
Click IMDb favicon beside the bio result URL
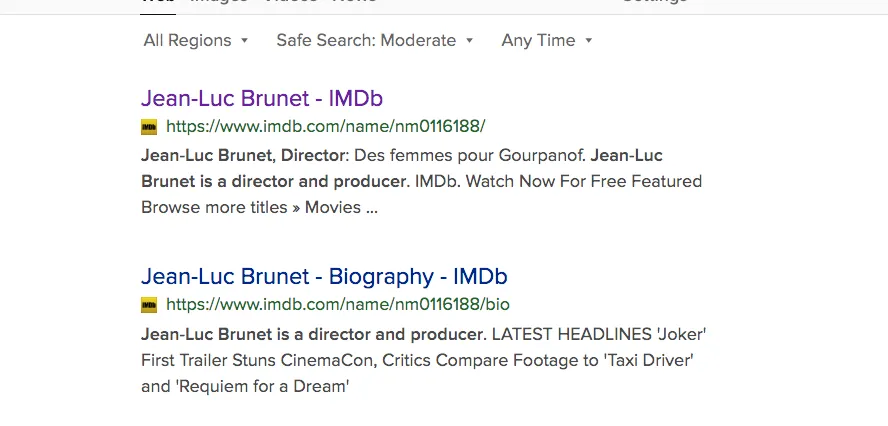[x=149, y=305]
